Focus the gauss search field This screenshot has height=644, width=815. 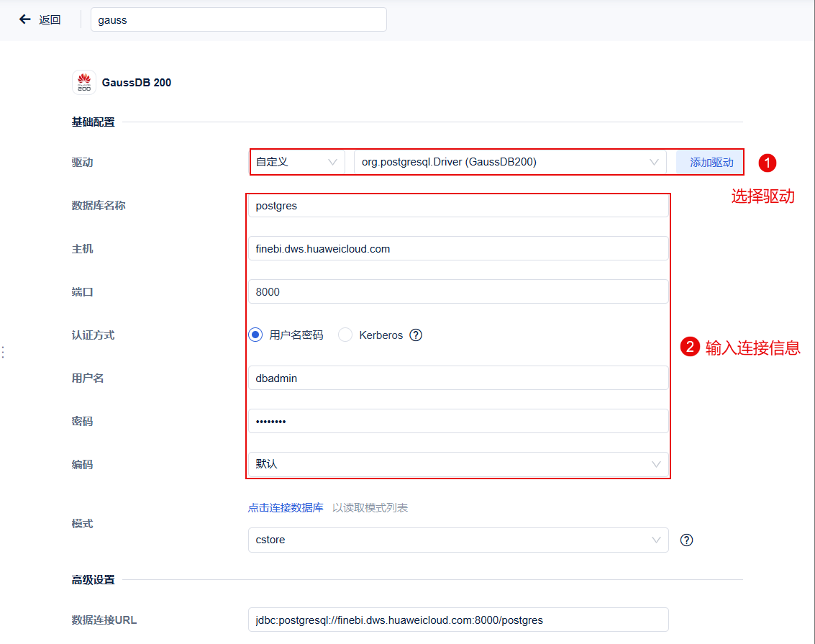pyautogui.click(x=239, y=19)
